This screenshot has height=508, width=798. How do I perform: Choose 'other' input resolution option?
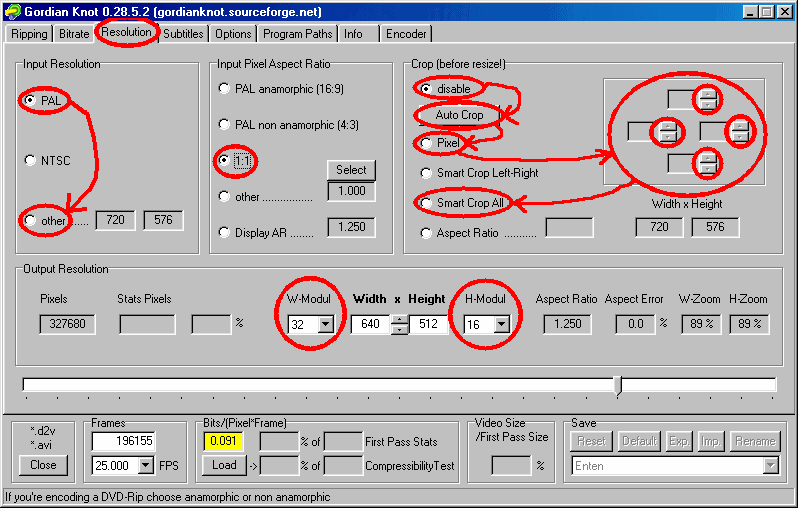(45, 220)
